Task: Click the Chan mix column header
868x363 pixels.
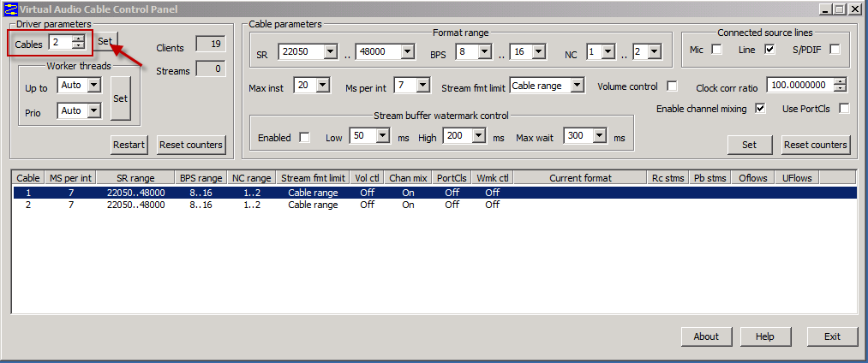Action: (408, 177)
